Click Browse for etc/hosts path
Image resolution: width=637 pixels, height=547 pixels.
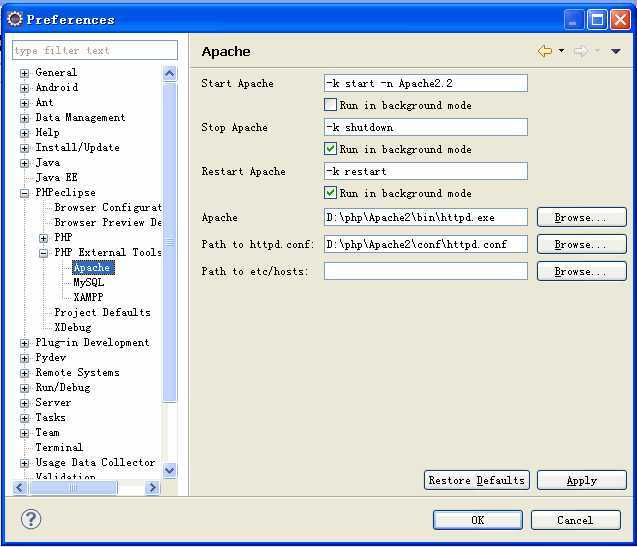coord(581,271)
